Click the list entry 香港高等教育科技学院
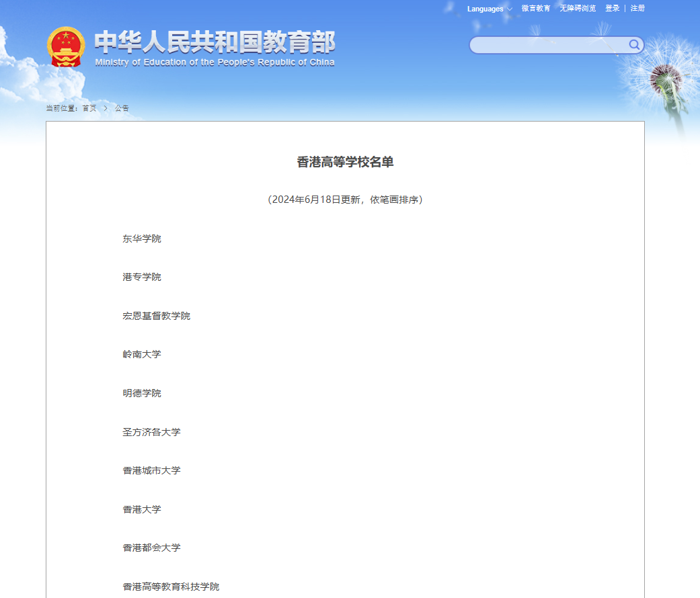The width and height of the screenshot is (700, 598). (x=171, y=587)
